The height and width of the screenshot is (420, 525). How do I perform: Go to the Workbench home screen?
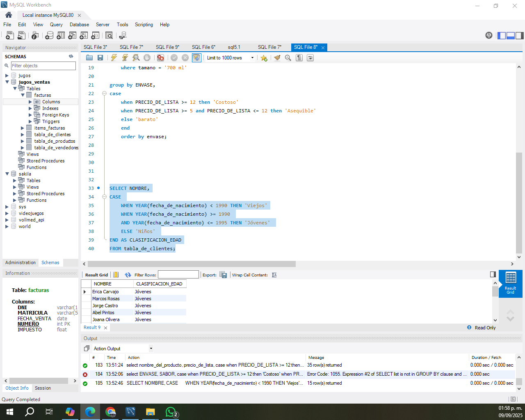click(x=9, y=15)
